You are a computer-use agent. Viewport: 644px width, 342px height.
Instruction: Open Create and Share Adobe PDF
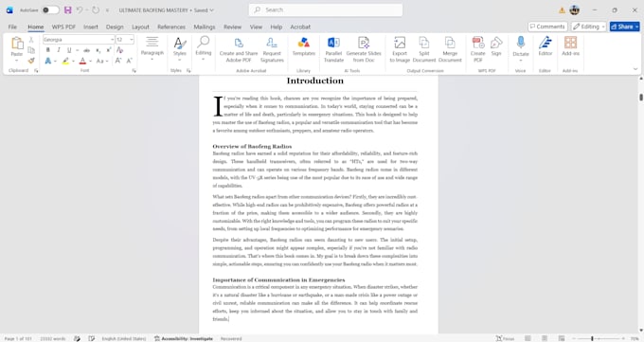[x=239, y=50]
